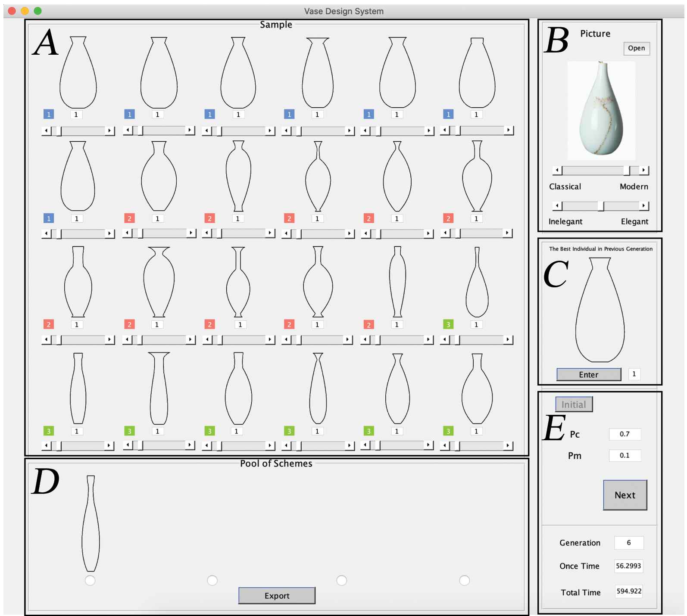Click the Open button in Picture panel
The image size is (687, 616).
click(x=636, y=48)
